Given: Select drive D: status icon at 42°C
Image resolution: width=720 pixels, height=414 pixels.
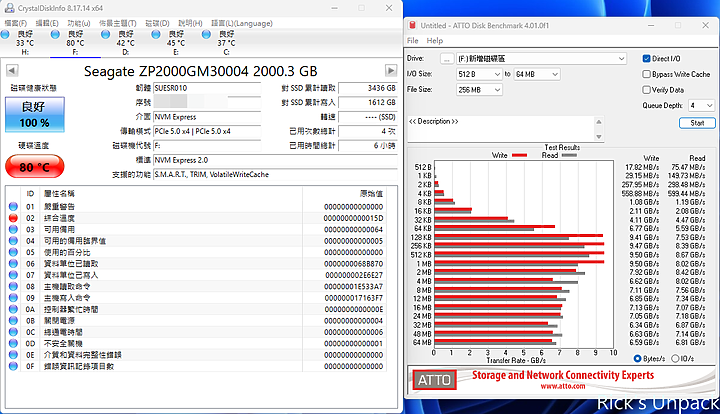Looking at the screenshot, I should coord(106,34).
